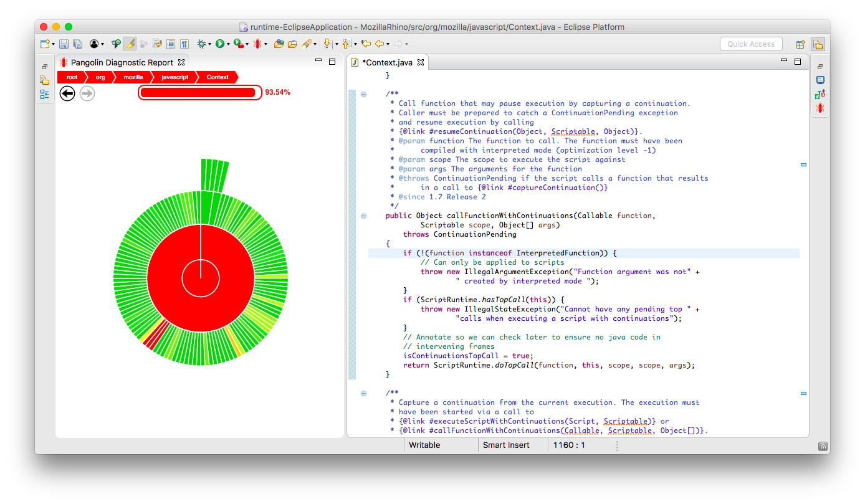Click the Save All icon in toolbar
The width and height of the screenshot is (865, 504).
click(77, 44)
